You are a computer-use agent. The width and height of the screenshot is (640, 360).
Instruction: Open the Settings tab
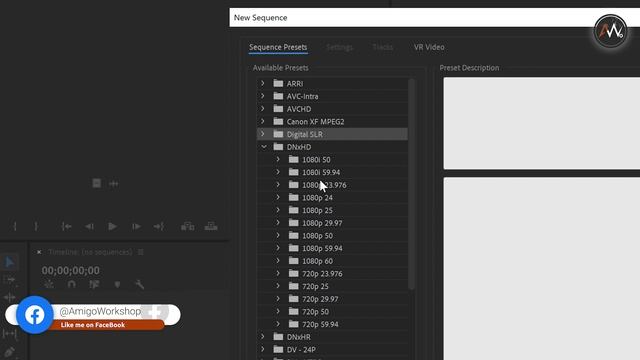(x=340, y=47)
